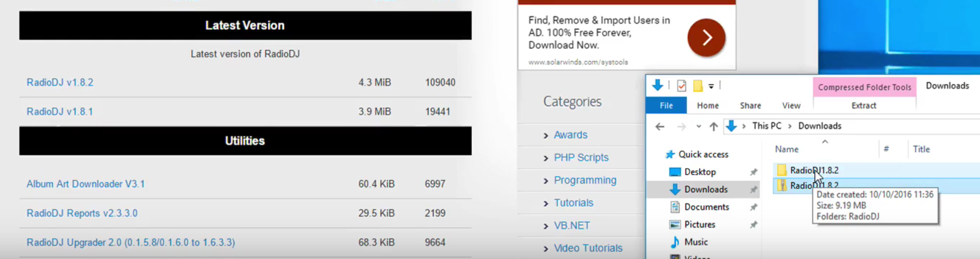
Task: Click the pin icon next to Downloads
Action: pos(753,189)
